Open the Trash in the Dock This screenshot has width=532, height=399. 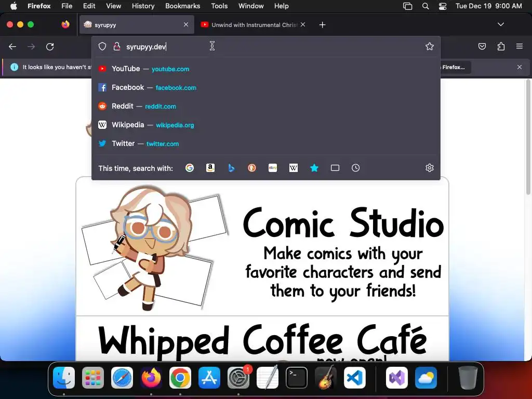(x=468, y=378)
